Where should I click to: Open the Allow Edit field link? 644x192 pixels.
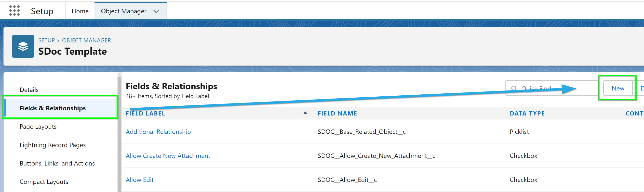tap(139, 180)
